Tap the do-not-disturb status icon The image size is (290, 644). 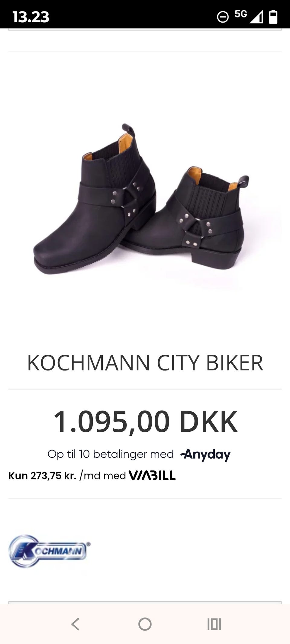(223, 17)
